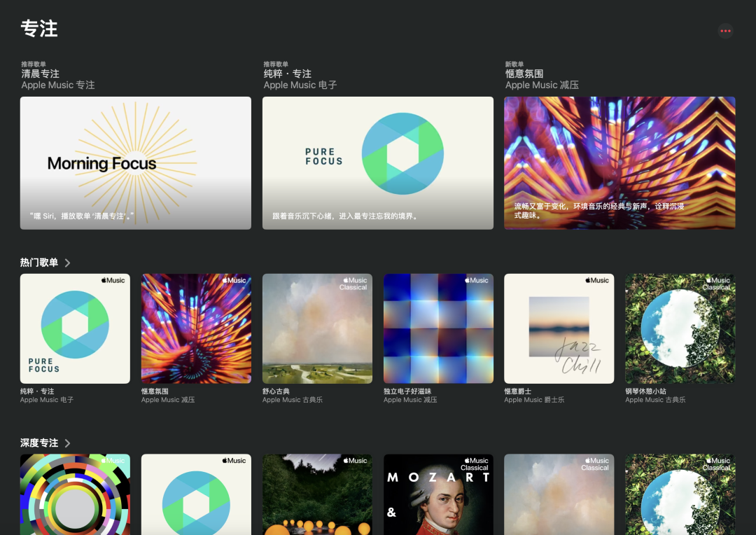This screenshot has height=535, width=756.
Task: Open Pure Focus cover in 深度专注
Action: pyautogui.click(x=196, y=494)
